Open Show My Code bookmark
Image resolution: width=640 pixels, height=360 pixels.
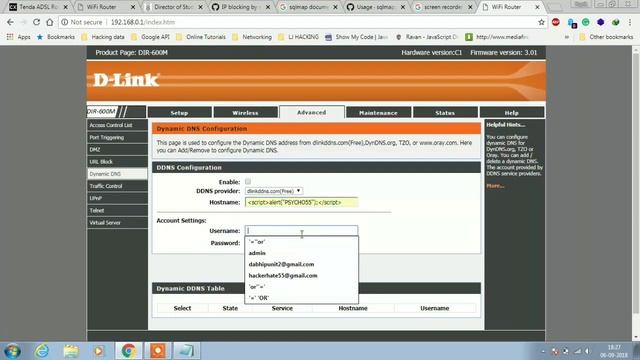pyautogui.click(x=357, y=37)
